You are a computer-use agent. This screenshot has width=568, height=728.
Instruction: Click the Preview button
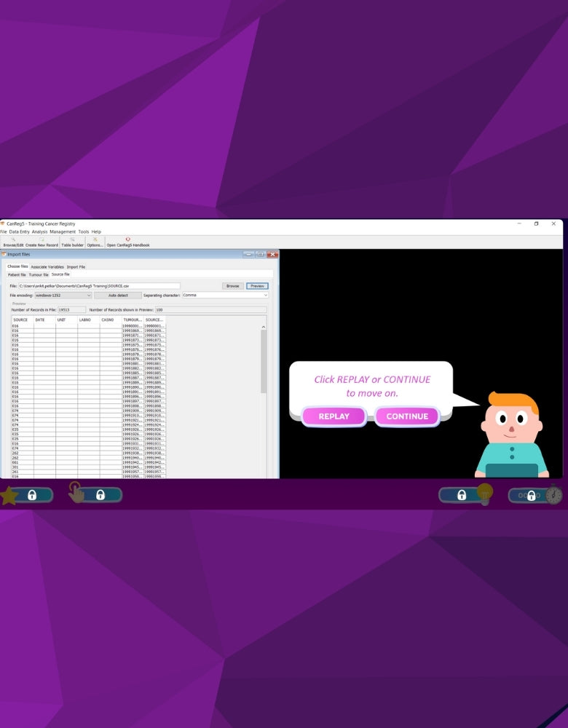[257, 286]
